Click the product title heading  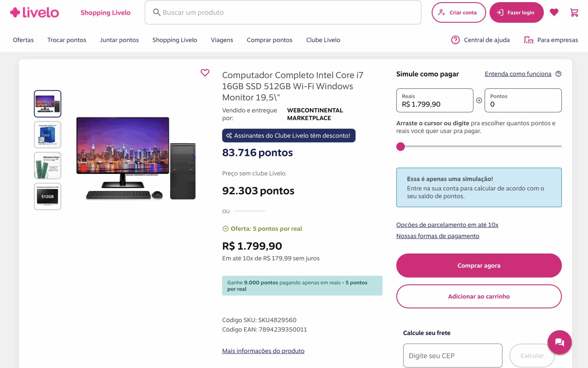(293, 86)
